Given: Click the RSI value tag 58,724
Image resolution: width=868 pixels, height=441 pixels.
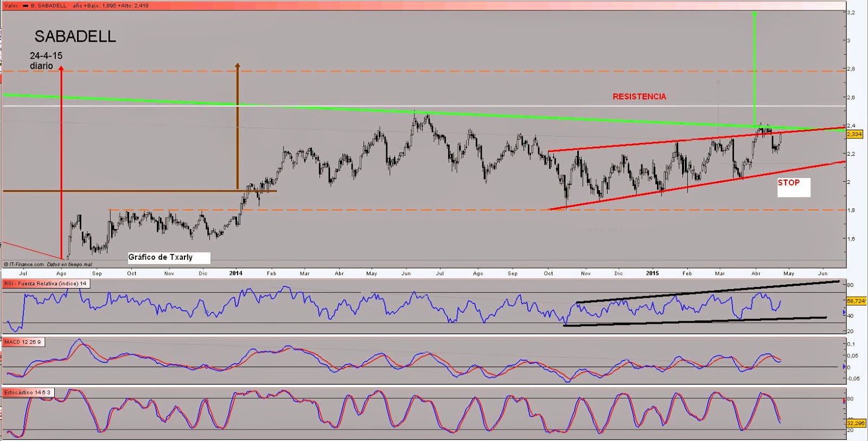Looking at the screenshot, I should point(857,301).
